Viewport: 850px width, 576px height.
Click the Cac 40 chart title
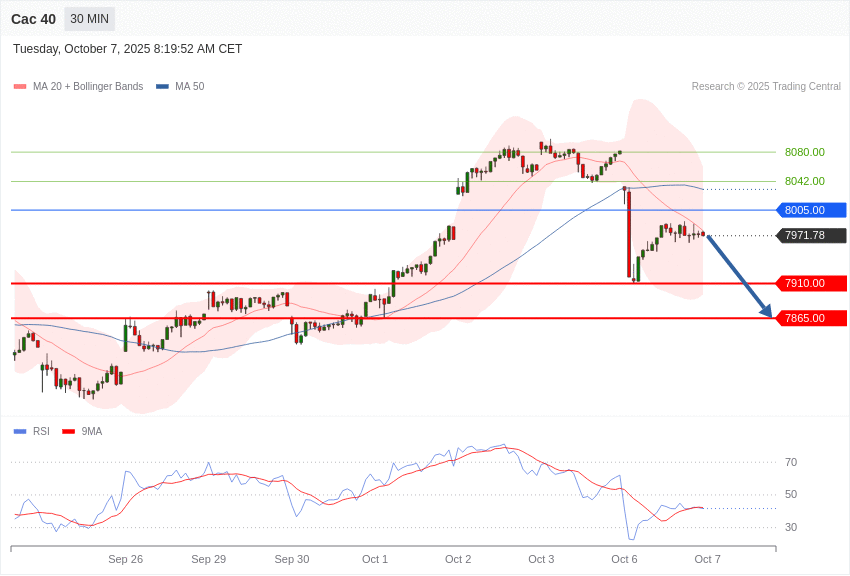(34, 19)
